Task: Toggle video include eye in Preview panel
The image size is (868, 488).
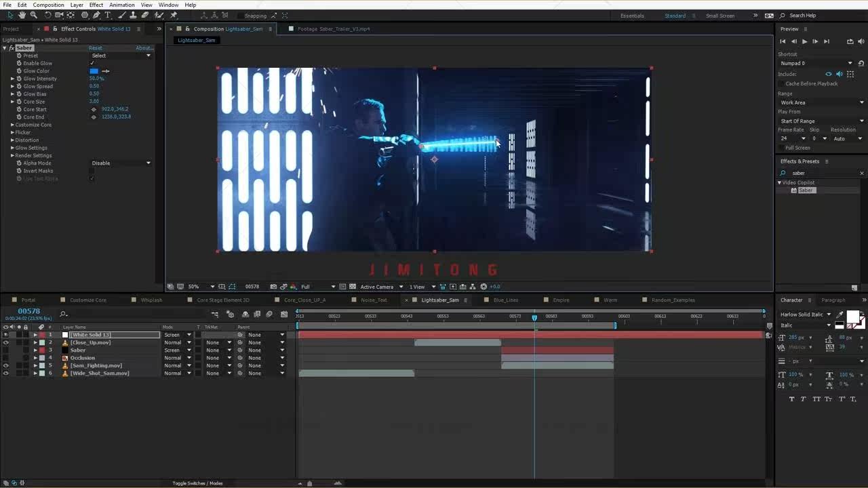Action: tap(829, 74)
